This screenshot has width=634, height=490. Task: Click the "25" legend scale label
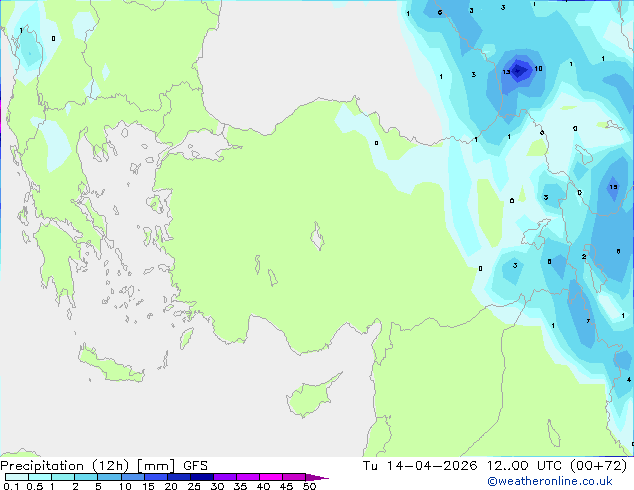(x=194, y=486)
